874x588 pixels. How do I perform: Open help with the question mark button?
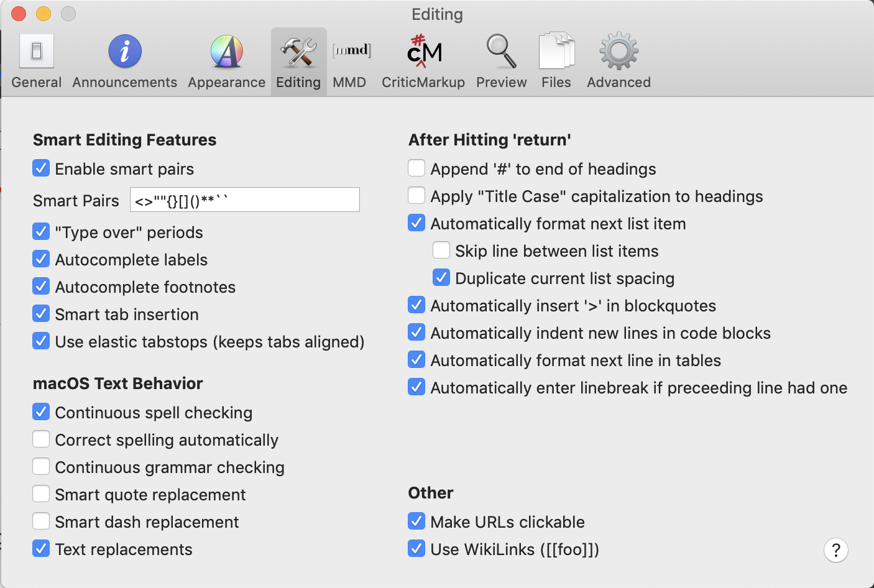click(835, 550)
